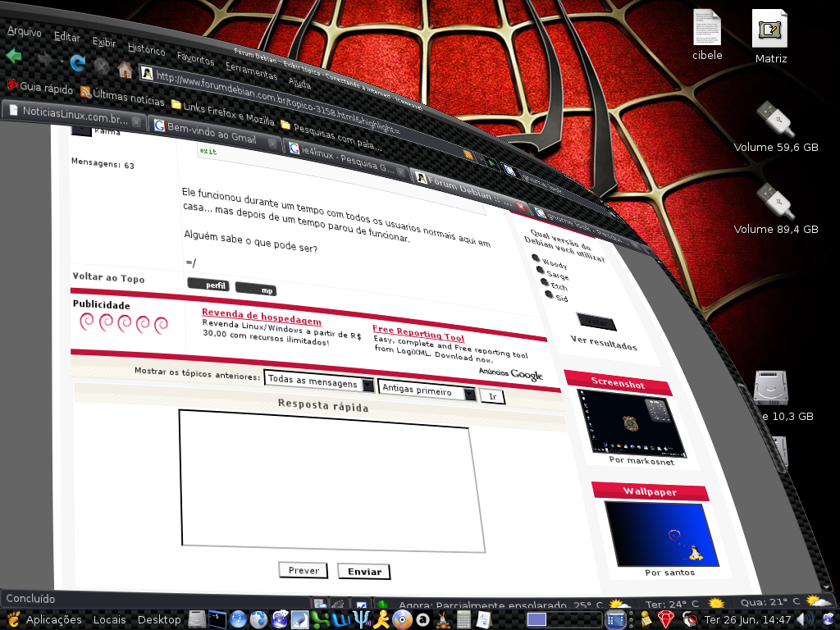The image size is (840, 630).
Task: Open the Histórico menu
Action: 146,48
